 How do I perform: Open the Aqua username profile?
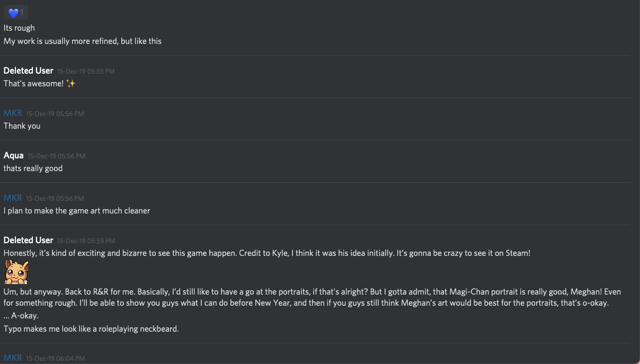(x=14, y=155)
